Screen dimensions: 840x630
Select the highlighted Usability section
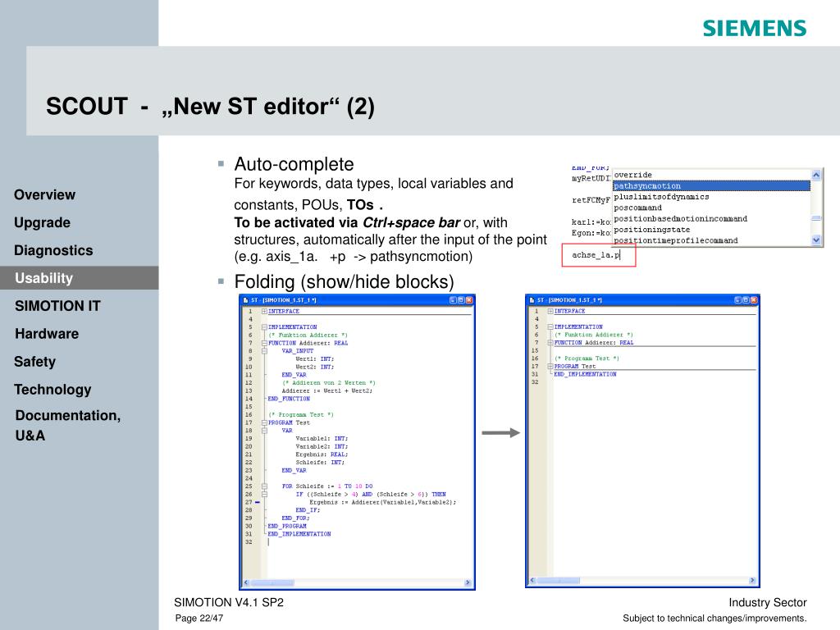coord(80,278)
